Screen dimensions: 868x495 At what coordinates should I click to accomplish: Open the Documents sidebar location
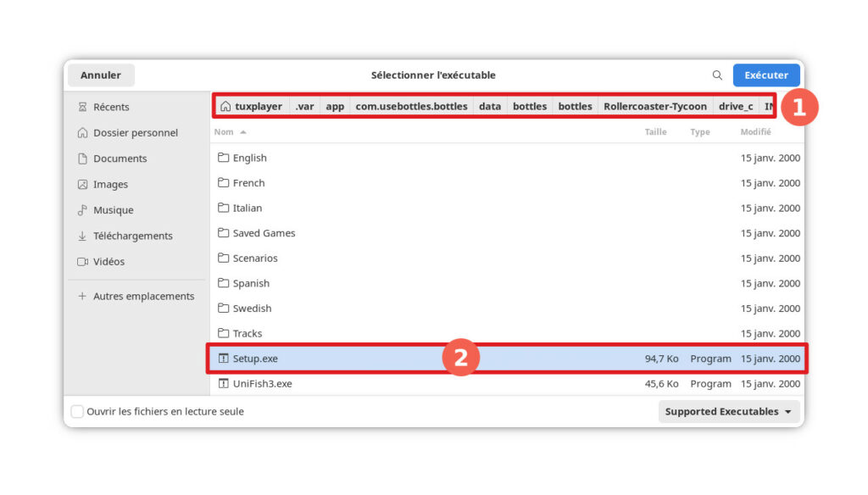[x=120, y=159]
